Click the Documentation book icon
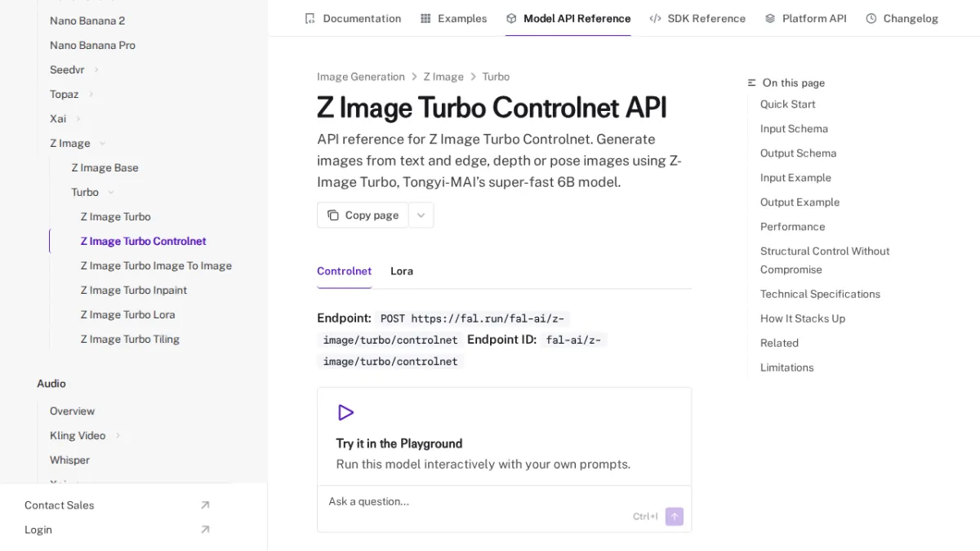 click(x=310, y=18)
